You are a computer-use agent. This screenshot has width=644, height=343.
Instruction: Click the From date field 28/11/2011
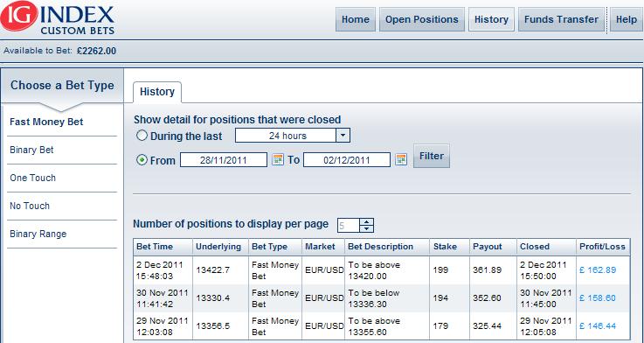(224, 160)
